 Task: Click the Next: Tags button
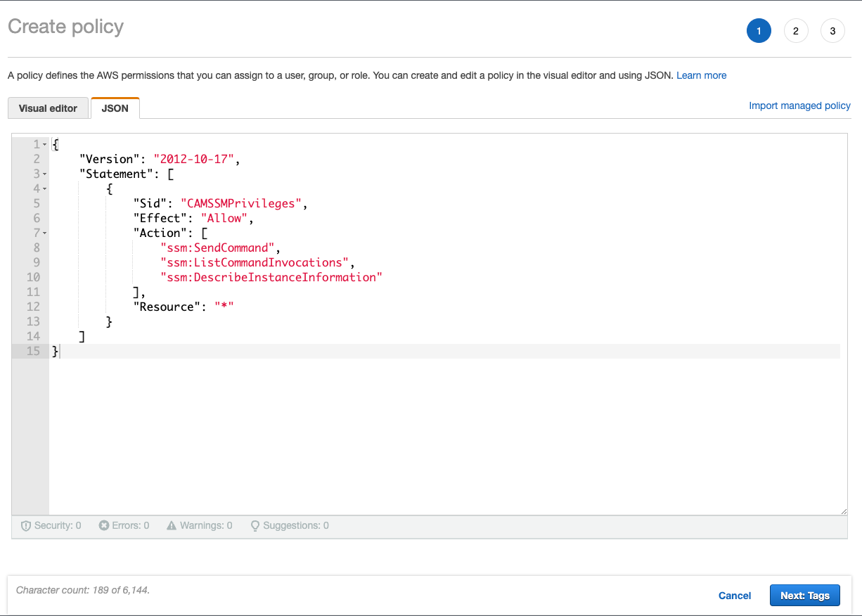coord(805,596)
